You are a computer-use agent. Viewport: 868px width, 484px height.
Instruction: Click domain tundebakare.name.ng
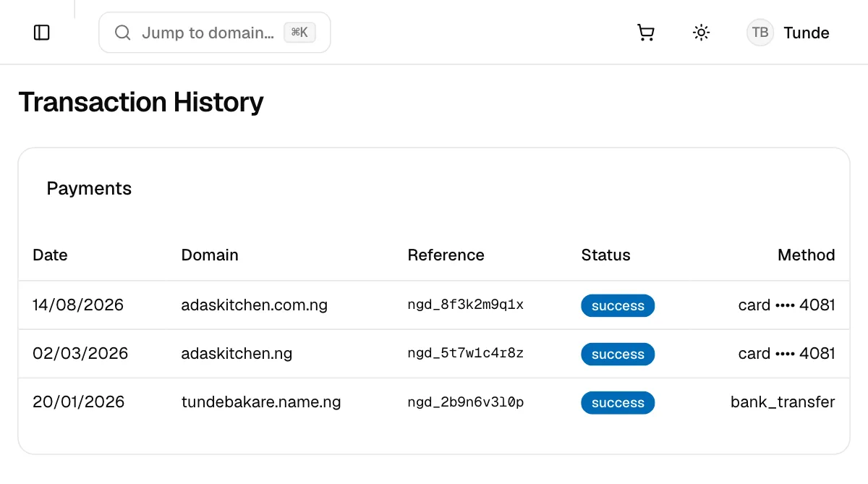click(x=261, y=402)
